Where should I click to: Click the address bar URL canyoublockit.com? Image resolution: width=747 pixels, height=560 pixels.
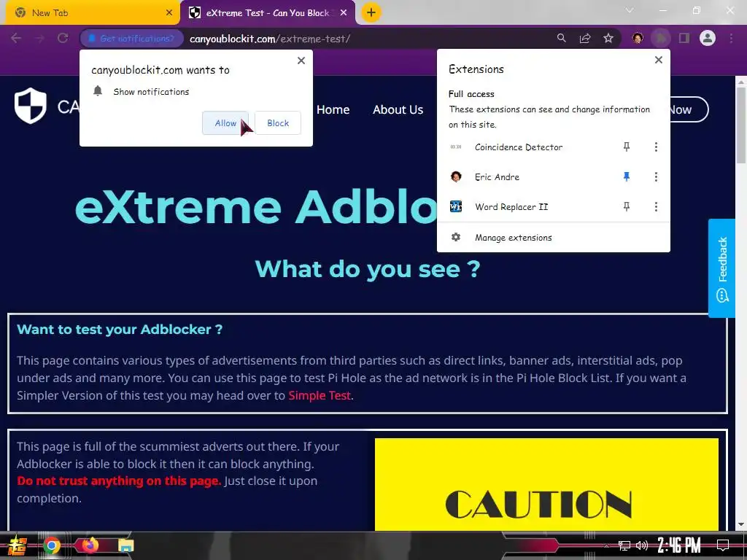pos(270,39)
